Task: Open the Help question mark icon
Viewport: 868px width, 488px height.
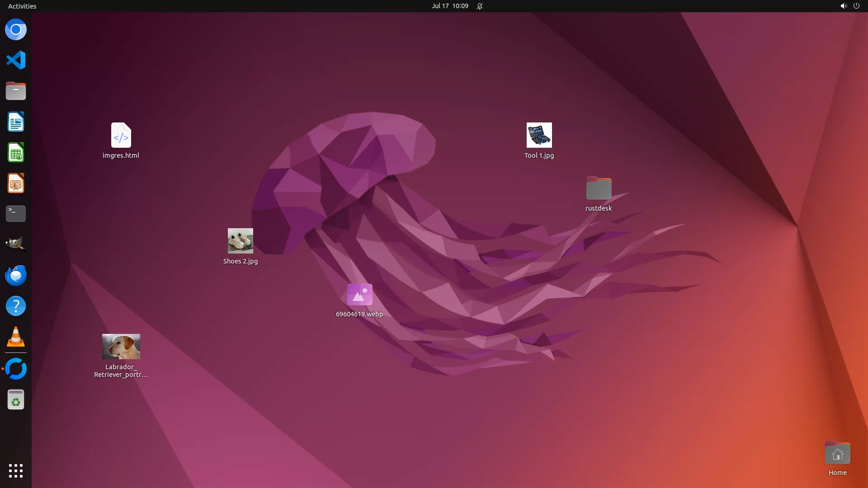Action: pos(16,306)
